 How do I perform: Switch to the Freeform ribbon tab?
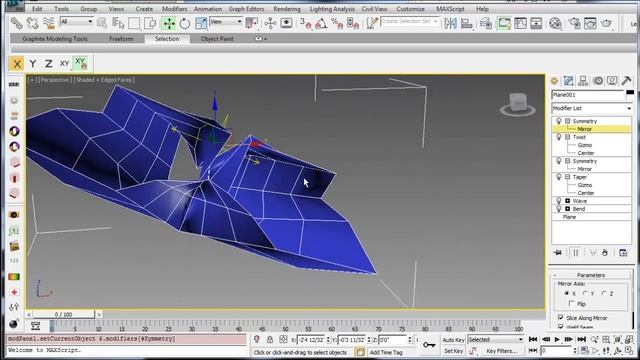tap(121, 39)
